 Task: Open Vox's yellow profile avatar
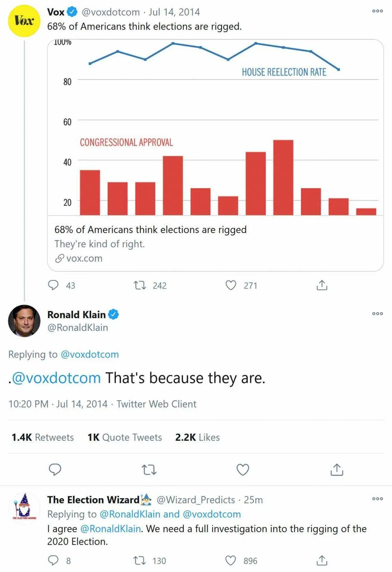point(24,21)
